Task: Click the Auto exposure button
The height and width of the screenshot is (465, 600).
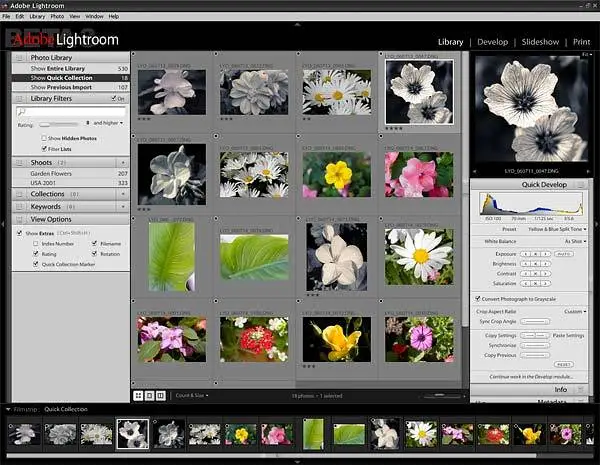Action: tap(564, 254)
